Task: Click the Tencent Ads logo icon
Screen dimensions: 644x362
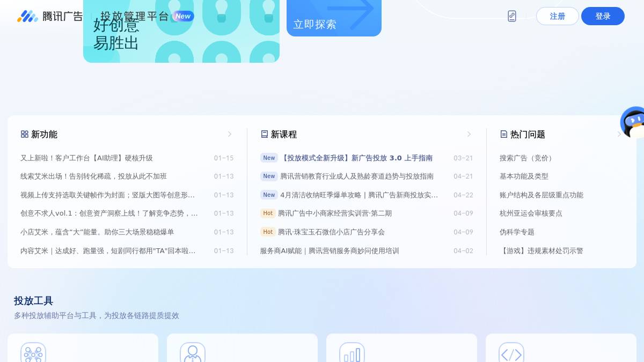Action: click(28, 16)
